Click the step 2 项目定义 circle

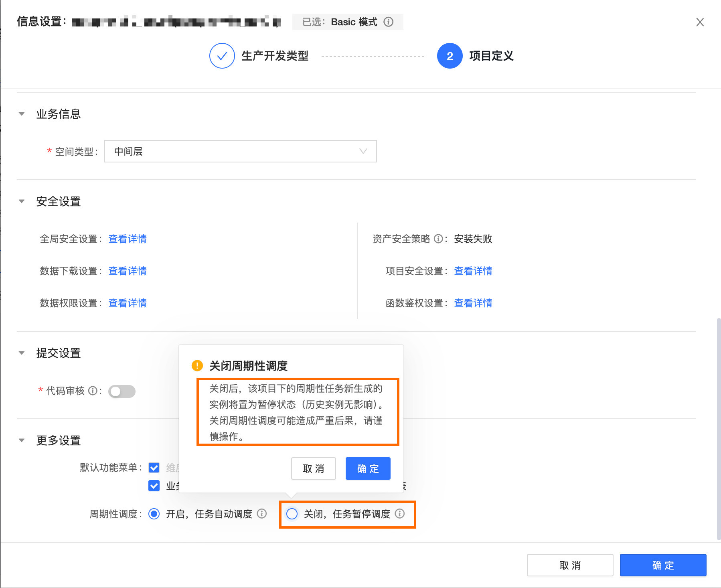[450, 56]
